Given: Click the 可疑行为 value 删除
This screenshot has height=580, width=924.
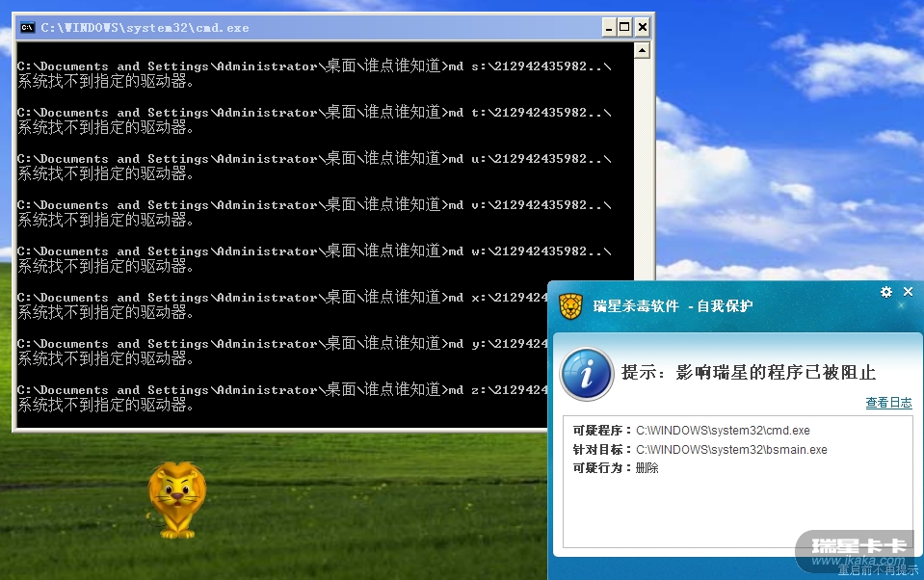Looking at the screenshot, I should click(647, 468).
